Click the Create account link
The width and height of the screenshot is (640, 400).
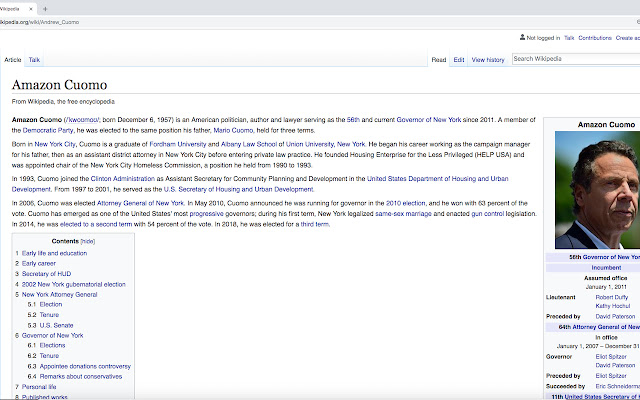628,38
